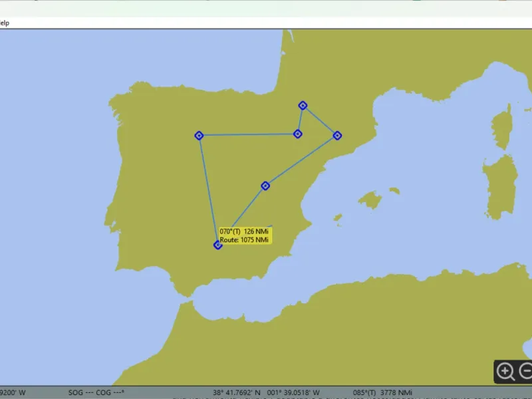The width and height of the screenshot is (532, 399).
Task: Click on Mallorca island on the chart
Action: click(370, 200)
